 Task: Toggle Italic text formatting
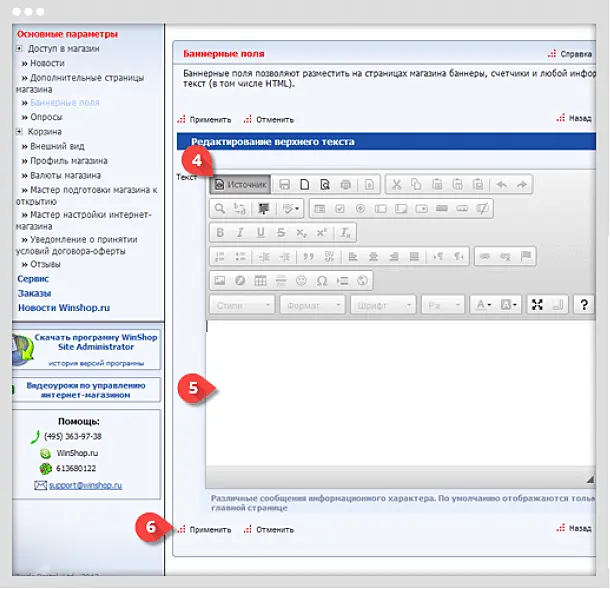pos(240,232)
